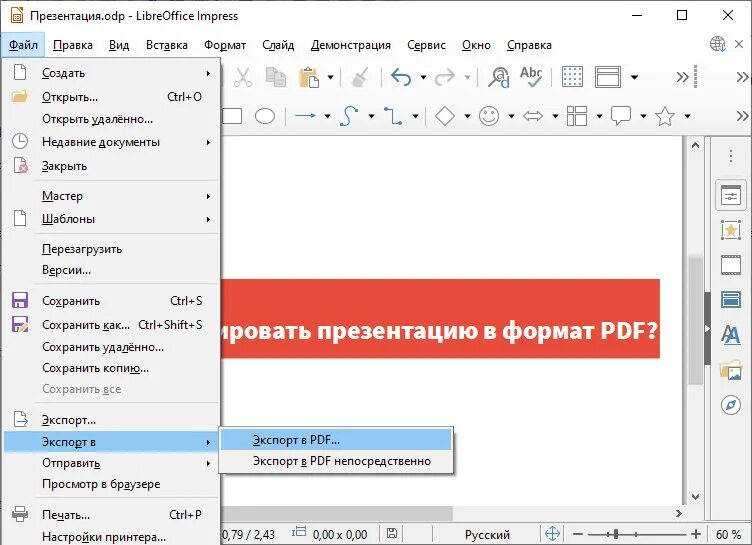Image resolution: width=752 pixels, height=545 pixels.
Task: Click zoom out minus button
Action: click(578, 533)
